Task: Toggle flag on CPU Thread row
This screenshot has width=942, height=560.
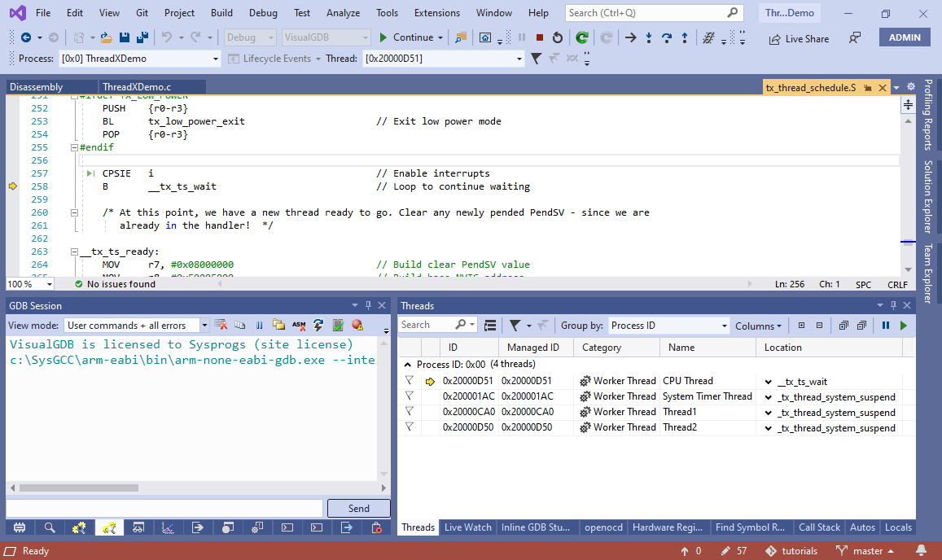Action: point(409,380)
